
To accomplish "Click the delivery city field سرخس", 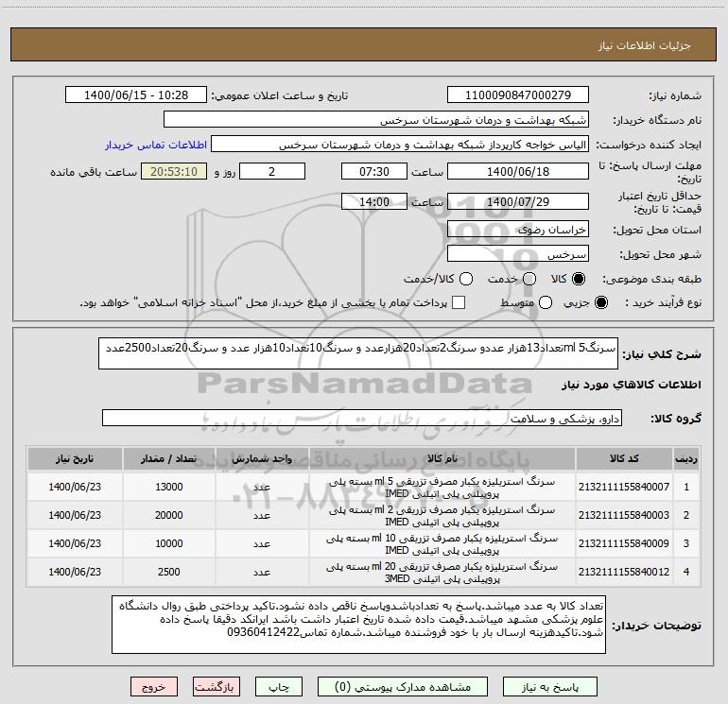I will (518, 254).
